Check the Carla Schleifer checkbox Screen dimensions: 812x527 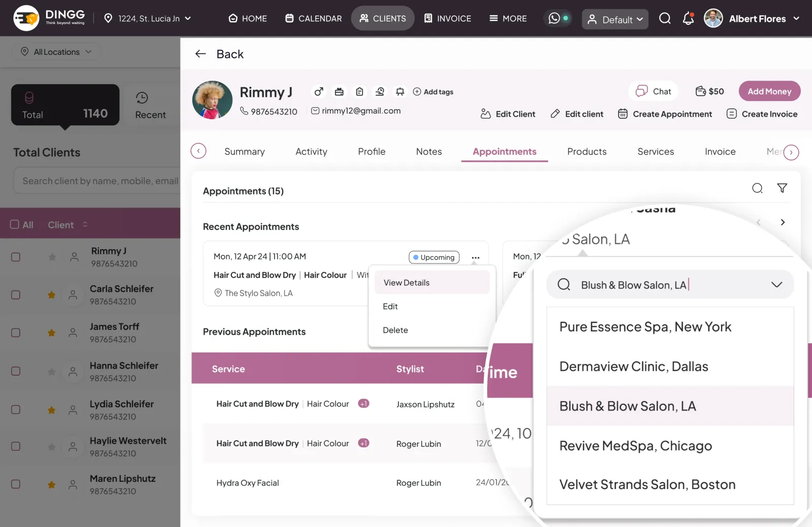[x=16, y=295]
